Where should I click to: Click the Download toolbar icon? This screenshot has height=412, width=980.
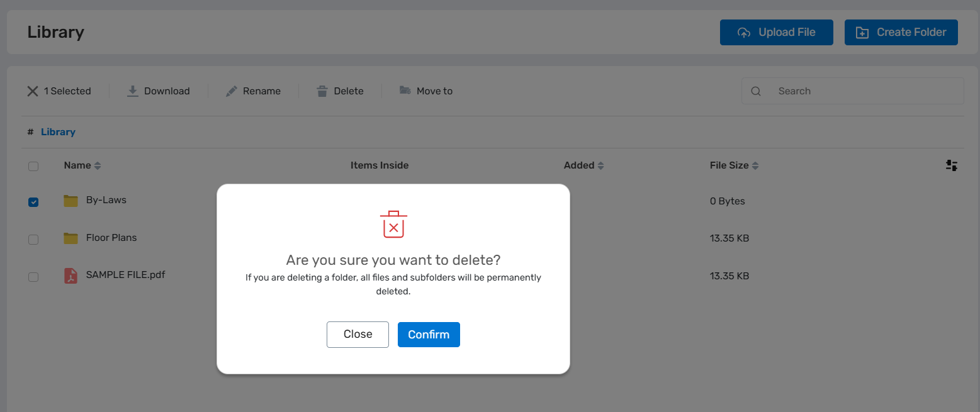click(133, 91)
